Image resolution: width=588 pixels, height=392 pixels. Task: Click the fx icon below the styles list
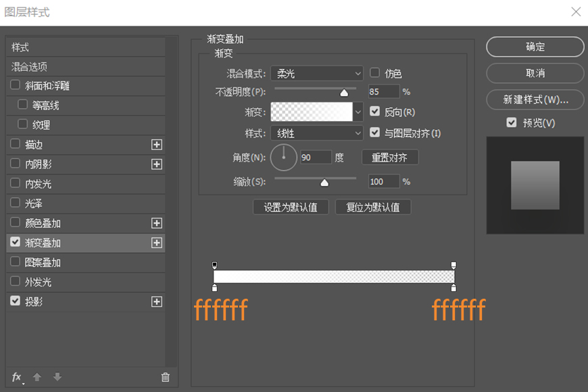(x=16, y=378)
